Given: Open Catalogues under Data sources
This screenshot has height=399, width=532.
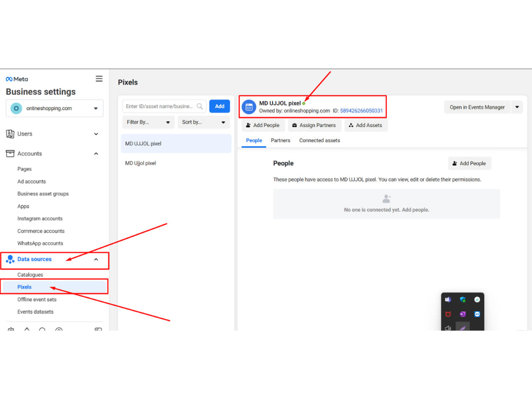Looking at the screenshot, I should click(x=30, y=275).
